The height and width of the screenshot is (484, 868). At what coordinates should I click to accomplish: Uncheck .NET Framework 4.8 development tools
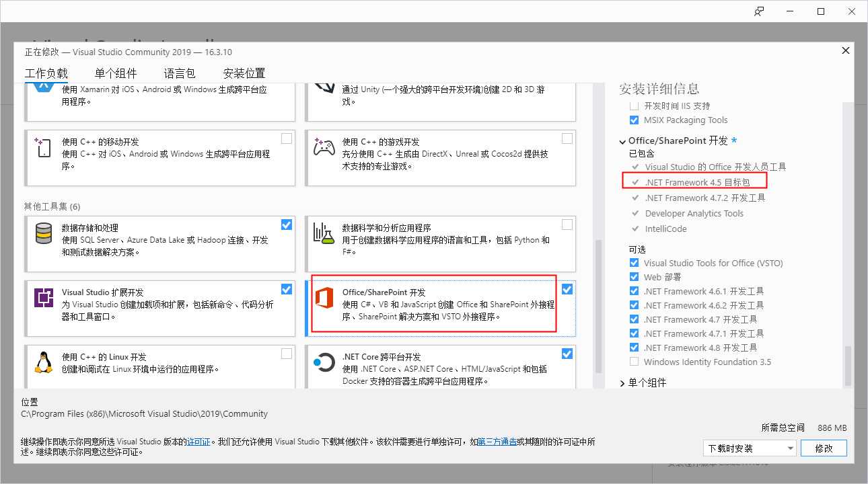pos(634,348)
